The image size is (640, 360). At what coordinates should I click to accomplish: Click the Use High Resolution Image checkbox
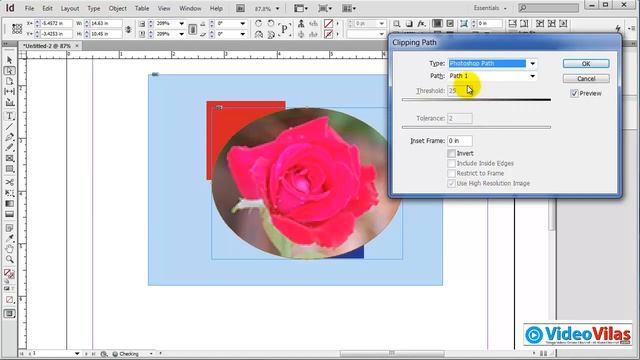click(x=451, y=184)
